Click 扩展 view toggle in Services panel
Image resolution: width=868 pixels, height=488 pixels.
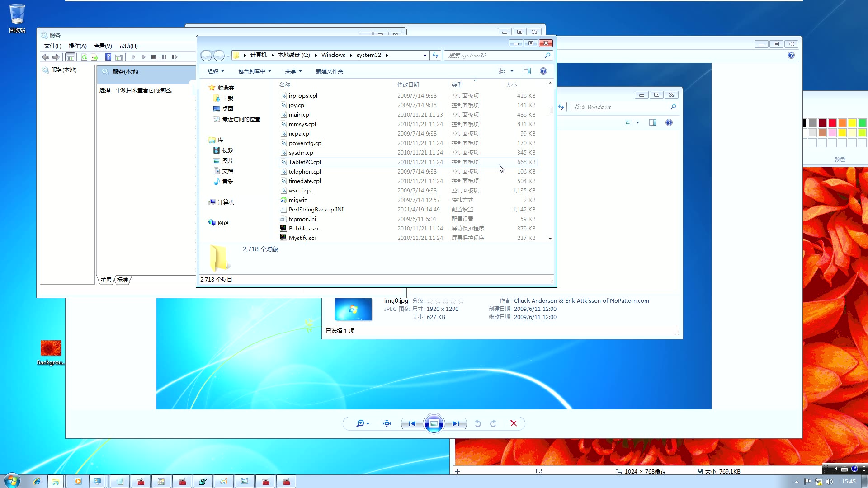(107, 279)
